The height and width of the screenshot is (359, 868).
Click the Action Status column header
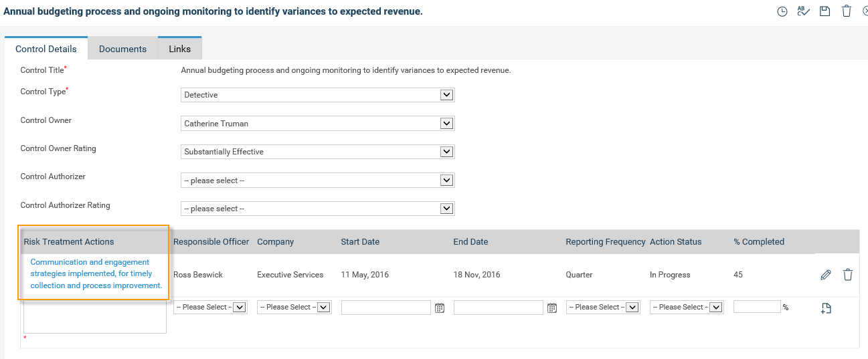coord(676,242)
